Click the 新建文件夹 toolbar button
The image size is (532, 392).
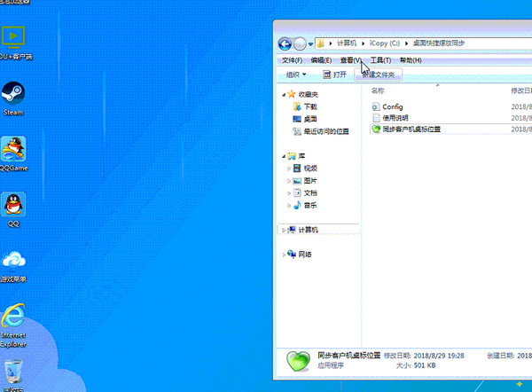[379, 74]
